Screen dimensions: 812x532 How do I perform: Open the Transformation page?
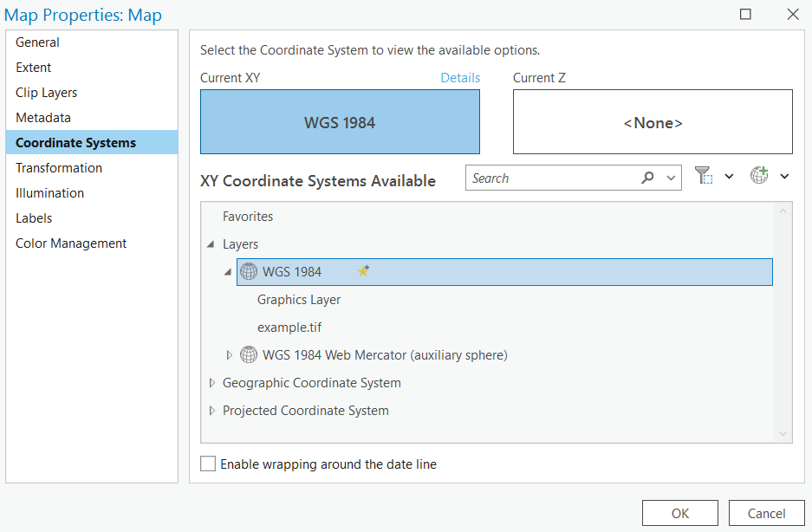pyautogui.click(x=59, y=168)
